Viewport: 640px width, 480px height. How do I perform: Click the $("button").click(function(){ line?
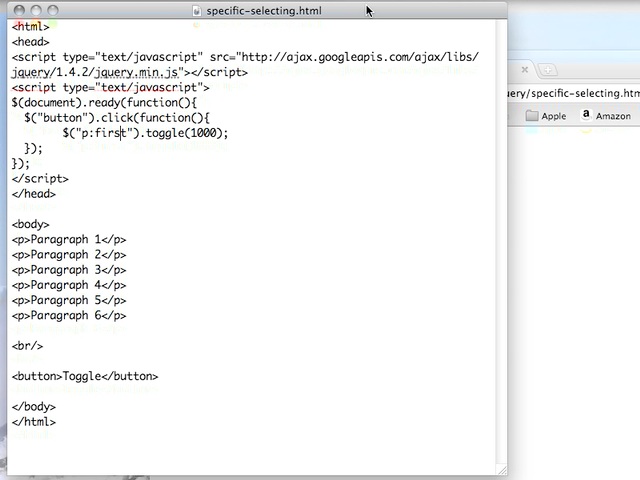pyautogui.click(x=117, y=118)
